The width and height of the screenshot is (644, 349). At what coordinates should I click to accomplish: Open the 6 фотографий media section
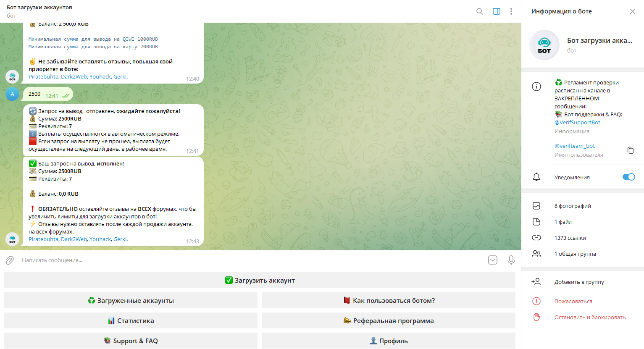coord(573,206)
